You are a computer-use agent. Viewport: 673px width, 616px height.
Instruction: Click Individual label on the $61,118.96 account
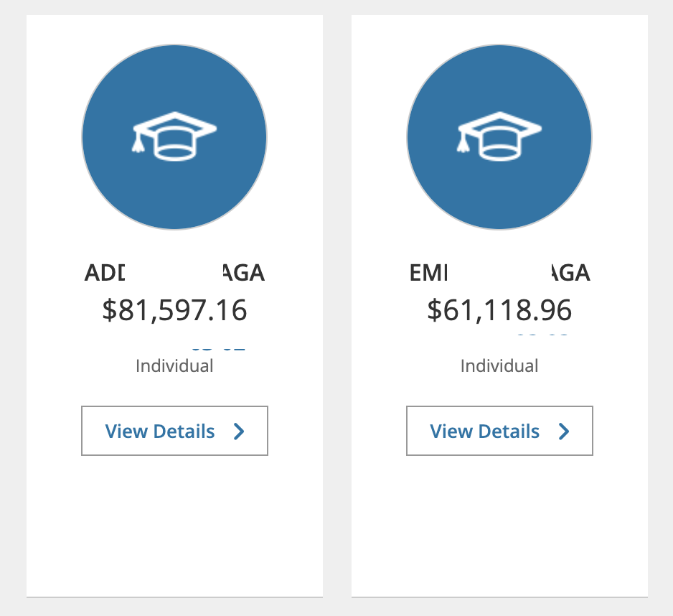click(x=499, y=365)
